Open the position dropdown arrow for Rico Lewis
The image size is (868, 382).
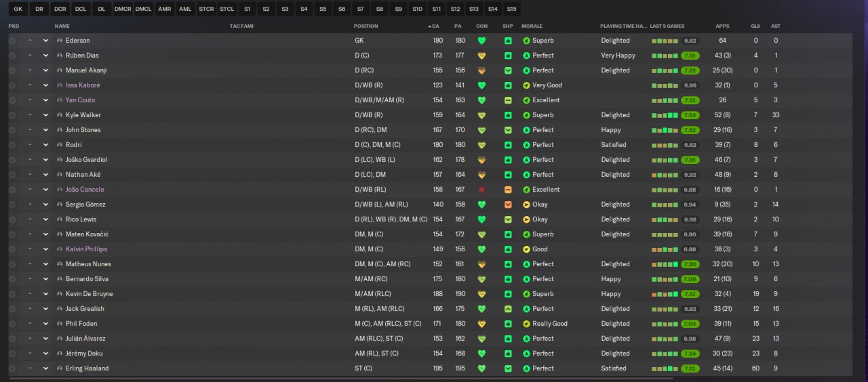[x=45, y=219]
